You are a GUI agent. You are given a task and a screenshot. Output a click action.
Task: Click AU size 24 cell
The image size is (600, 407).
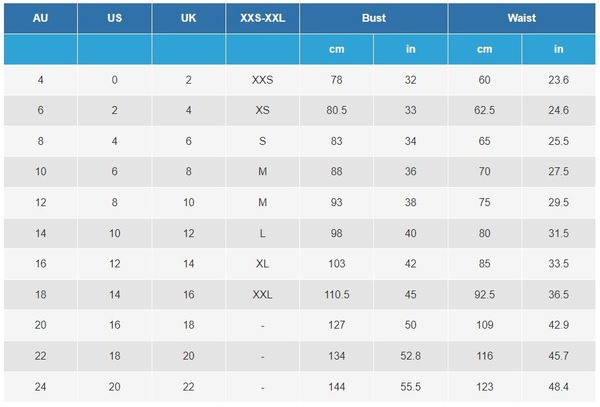[x=41, y=387]
